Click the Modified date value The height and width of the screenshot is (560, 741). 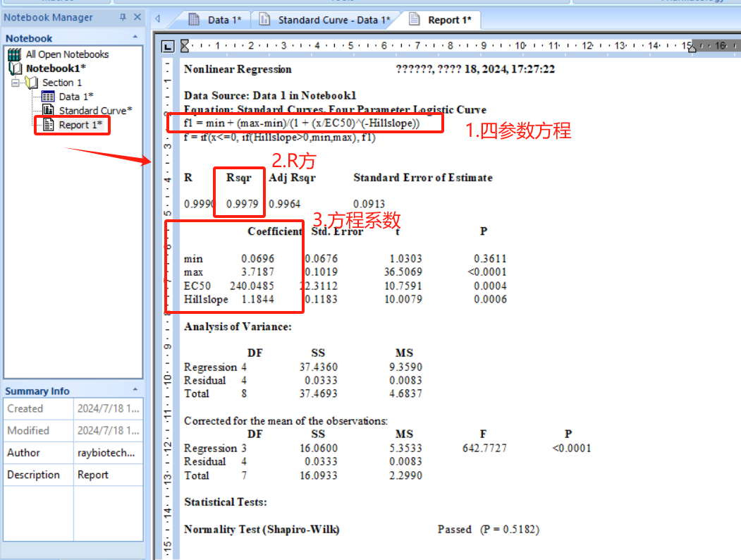click(108, 430)
